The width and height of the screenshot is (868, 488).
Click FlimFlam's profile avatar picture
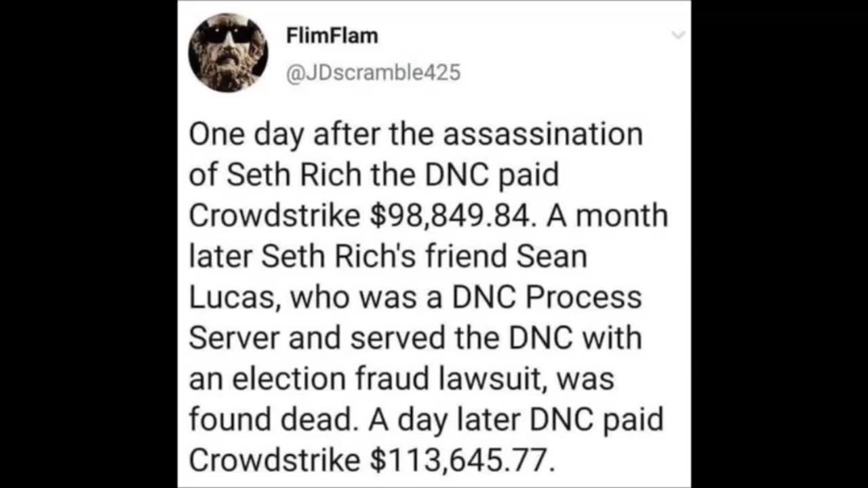point(228,52)
